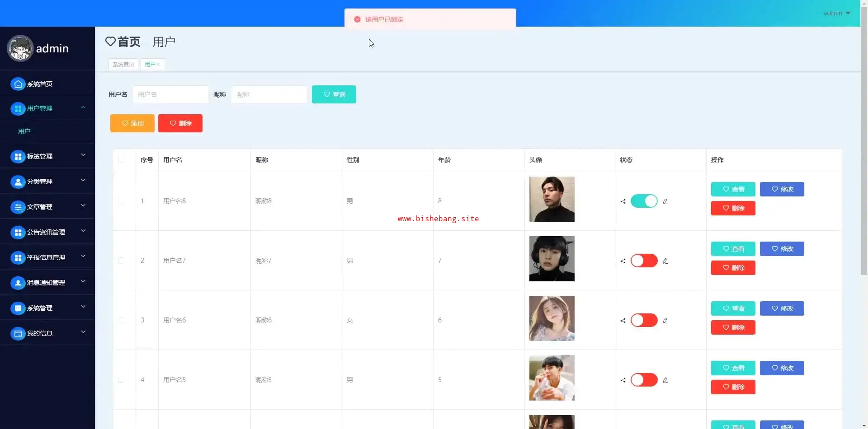
Task: Expand the 我的信息 menu chevron
Action: point(83,332)
